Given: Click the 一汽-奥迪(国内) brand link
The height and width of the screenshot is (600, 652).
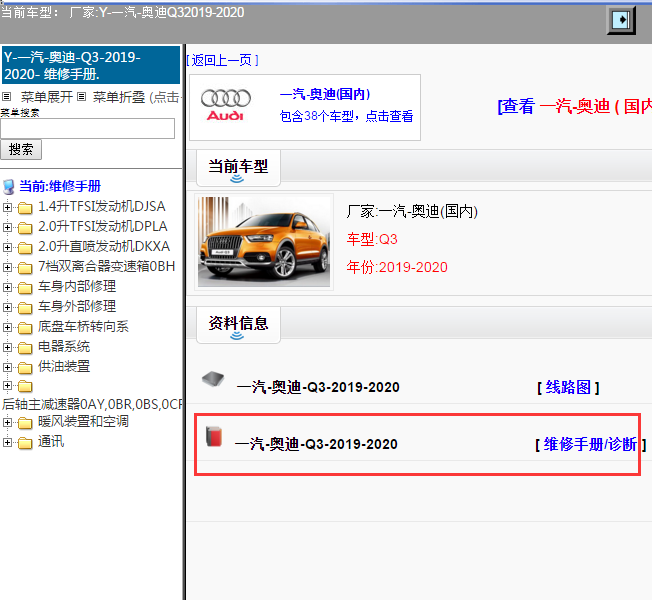Looking at the screenshot, I should (325, 94).
